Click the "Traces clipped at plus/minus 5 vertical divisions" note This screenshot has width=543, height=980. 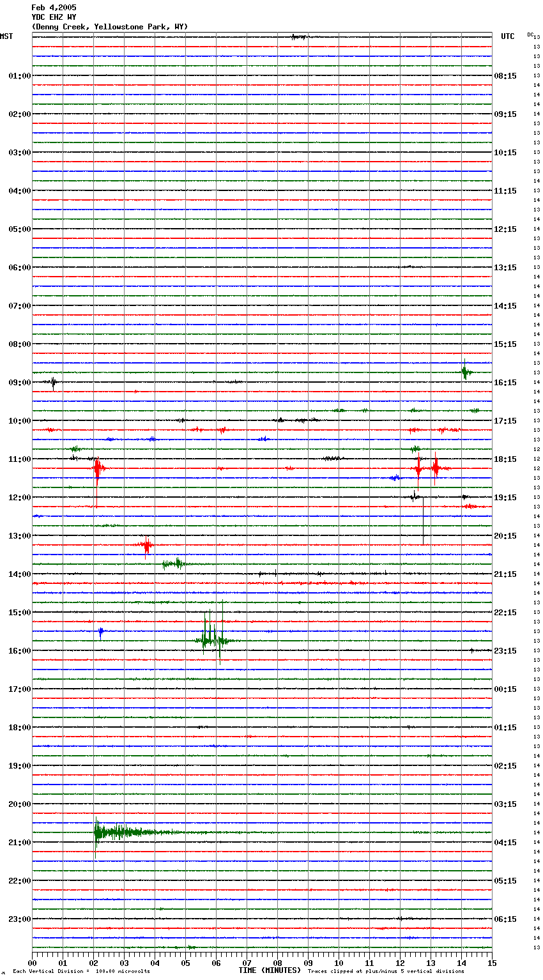tap(386, 972)
